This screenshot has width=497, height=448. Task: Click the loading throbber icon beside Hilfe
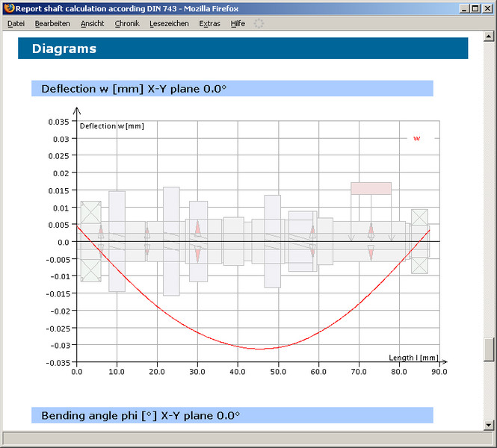pos(259,24)
